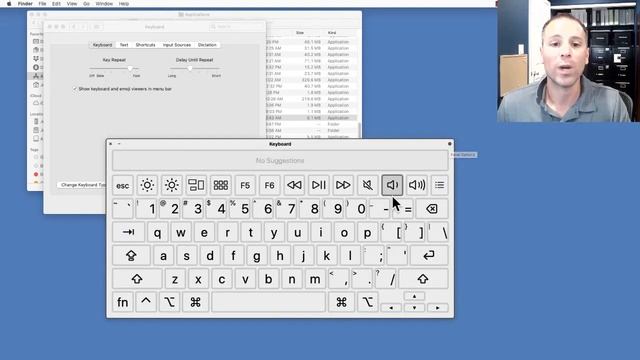Click the letter q key
This screenshot has height=360, width=640.
click(x=157, y=232)
